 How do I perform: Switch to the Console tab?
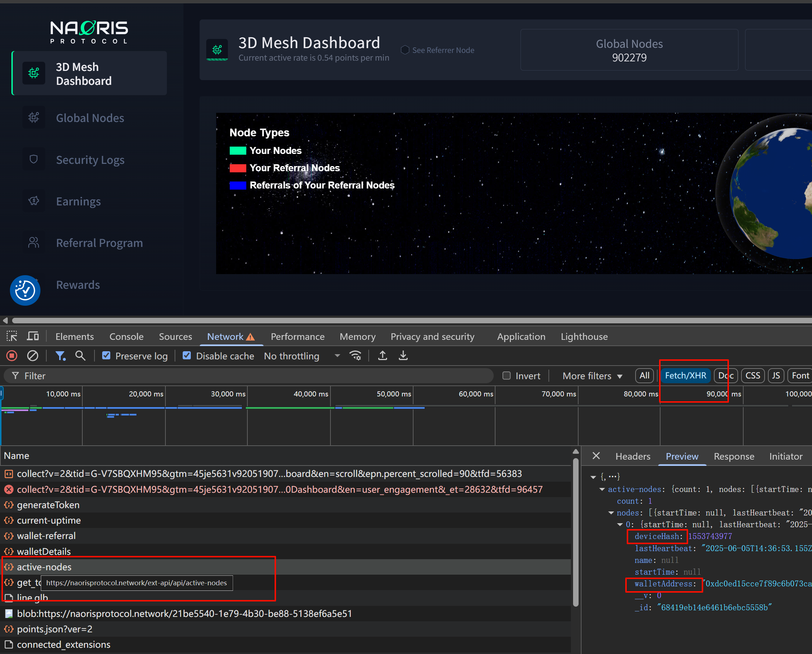pos(126,337)
